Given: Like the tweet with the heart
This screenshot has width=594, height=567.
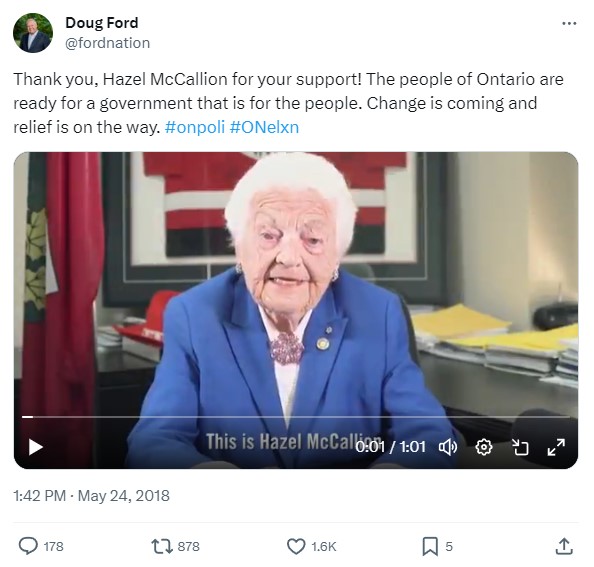Looking at the screenshot, I should coord(296,547).
